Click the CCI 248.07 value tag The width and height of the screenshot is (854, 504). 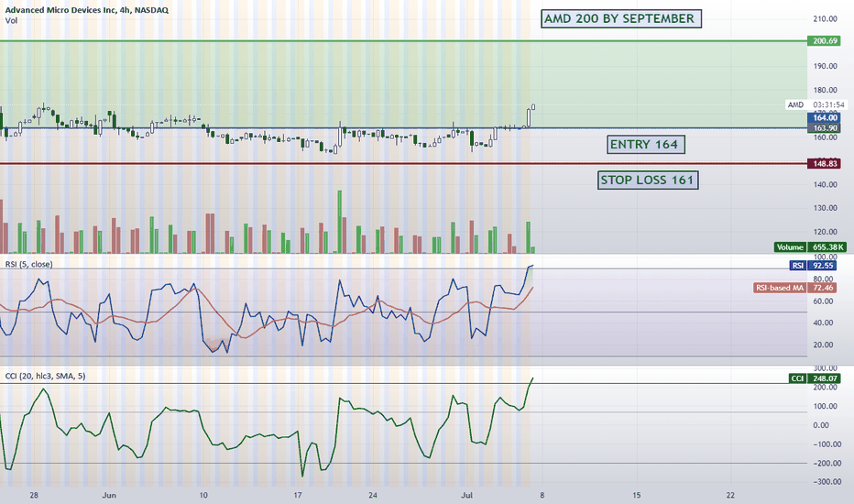pos(815,378)
